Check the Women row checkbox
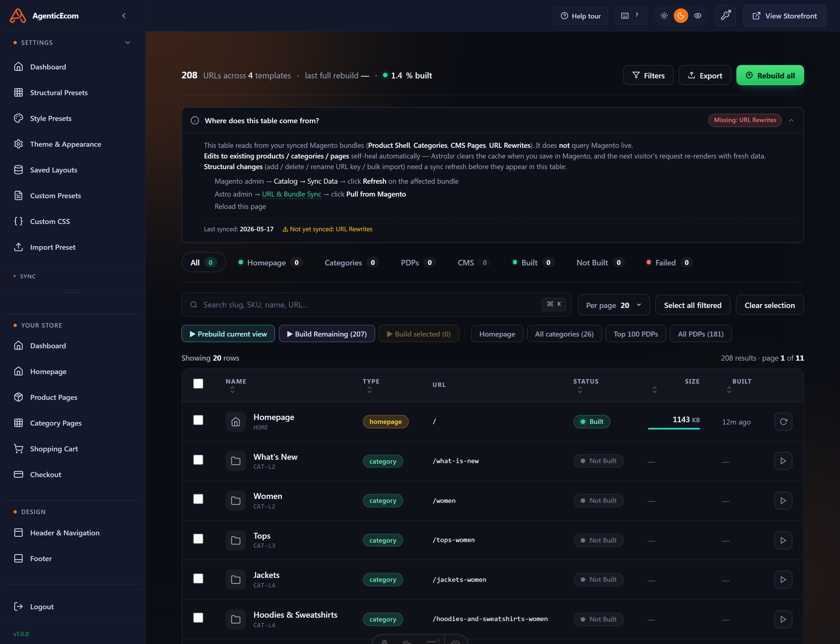This screenshot has width=840, height=644. coord(198,499)
